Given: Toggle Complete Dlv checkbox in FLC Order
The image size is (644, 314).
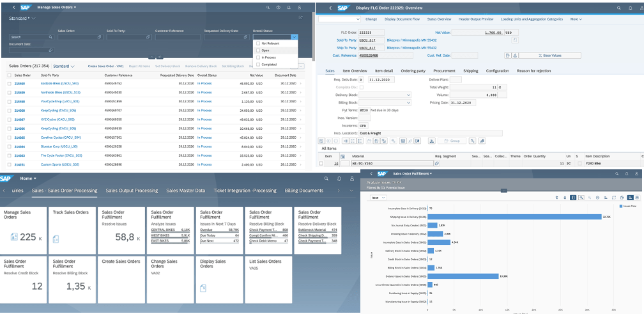Looking at the screenshot, I should coord(362,87).
